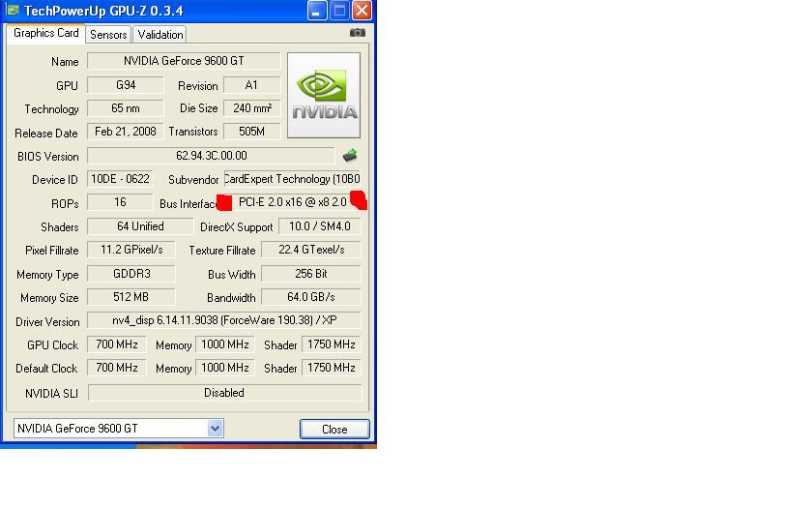
Task: Click the 'Driver Version' label
Action: [x=47, y=322]
